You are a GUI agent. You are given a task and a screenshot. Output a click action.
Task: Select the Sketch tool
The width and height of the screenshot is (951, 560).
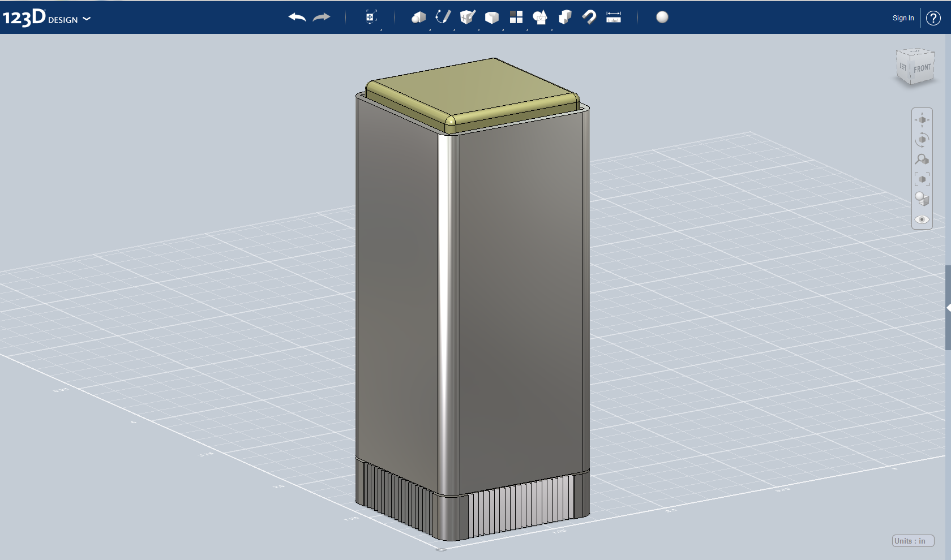pyautogui.click(x=443, y=17)
